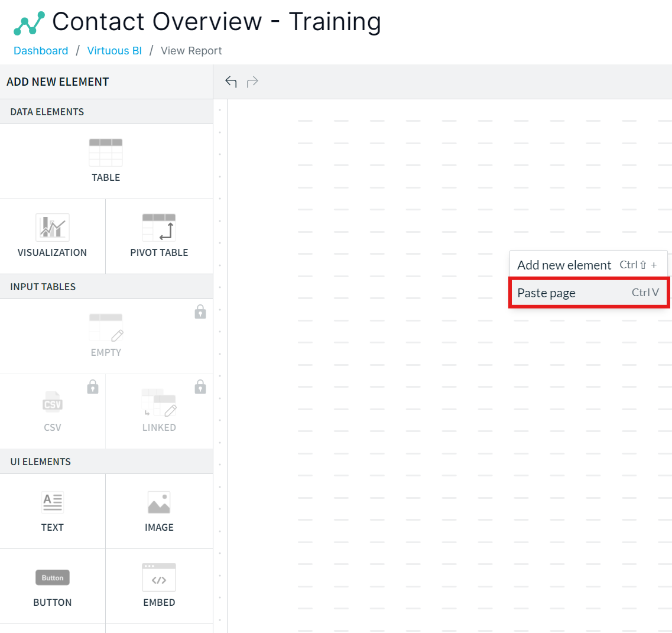Open the Dashboard breadcrumb link
Screen dimensions: 672x633
point(41,51)
